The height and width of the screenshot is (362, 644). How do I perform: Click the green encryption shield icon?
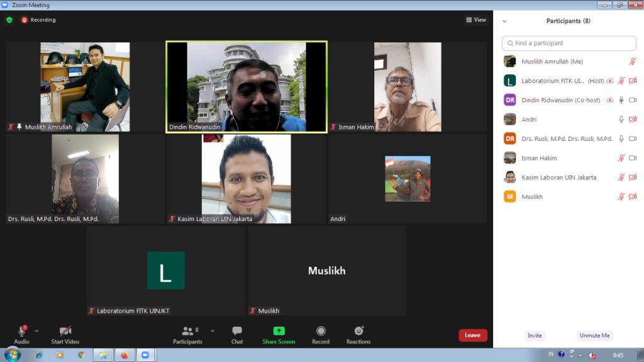tap(9, 20)
